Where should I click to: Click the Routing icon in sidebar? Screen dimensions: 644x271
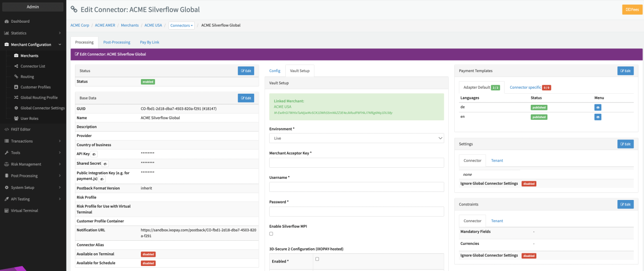click(16, 77)
